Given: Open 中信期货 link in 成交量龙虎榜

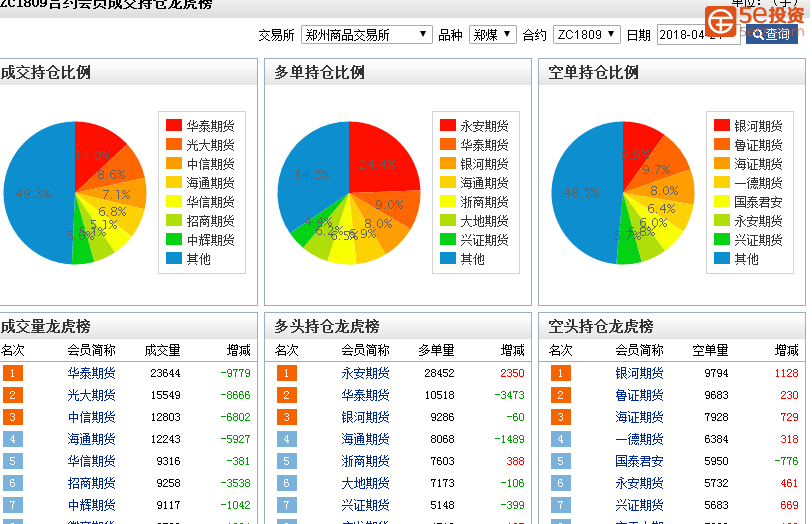Looking at the screenshot, I should coord(91,417).
